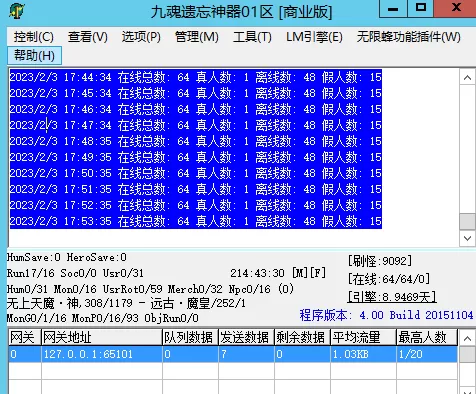Viewport: 476px width, 394px height.
Task: Click the 网关地址 column header
Action: coord(102,337)
